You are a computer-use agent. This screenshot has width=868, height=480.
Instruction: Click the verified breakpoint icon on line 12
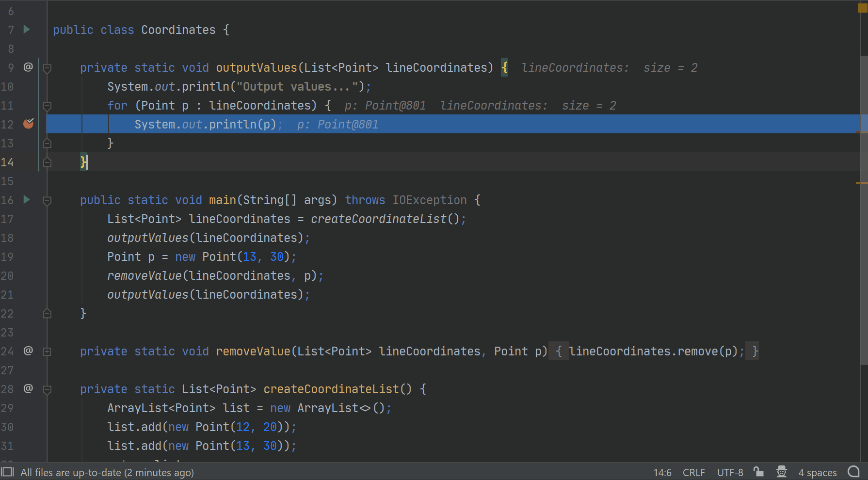pyautogui.click(x=28, y=124)
